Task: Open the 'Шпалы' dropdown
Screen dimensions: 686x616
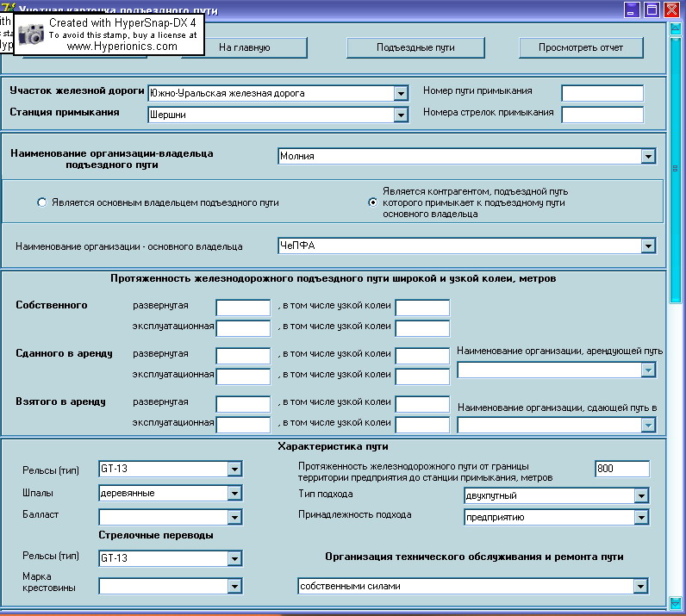Action: (234, 494)
